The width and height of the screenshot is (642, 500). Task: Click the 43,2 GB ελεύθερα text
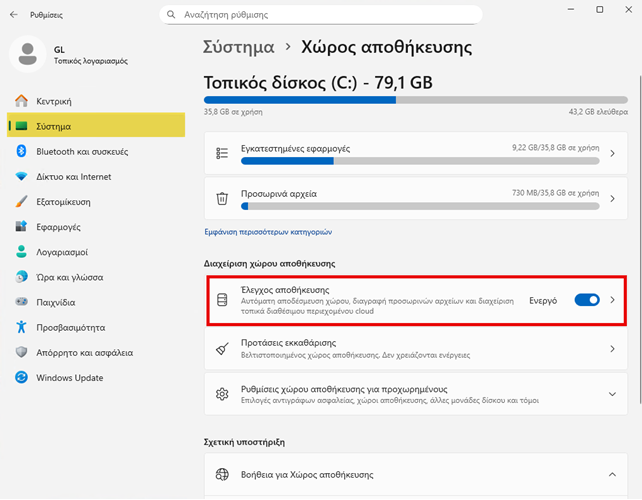598,112
